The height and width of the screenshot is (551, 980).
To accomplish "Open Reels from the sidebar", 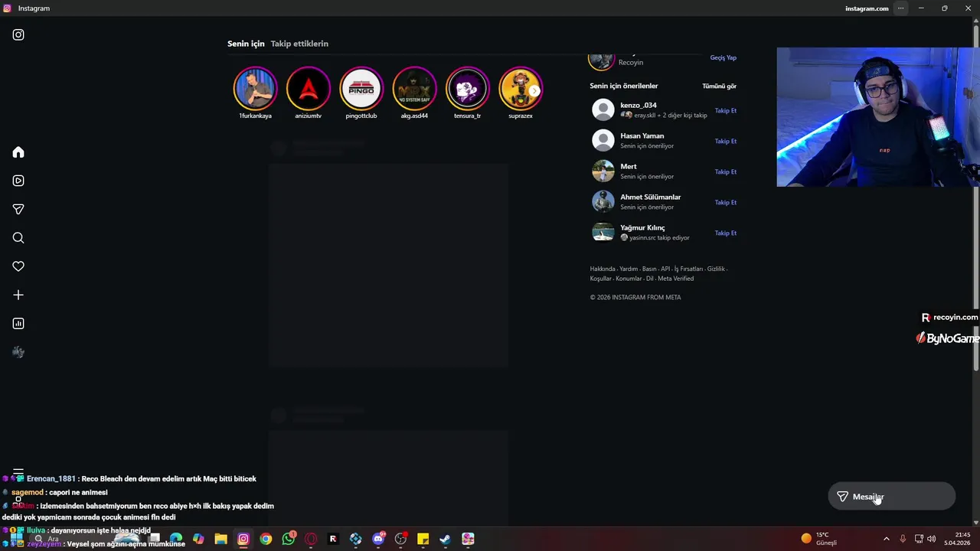I will [18, 181].
